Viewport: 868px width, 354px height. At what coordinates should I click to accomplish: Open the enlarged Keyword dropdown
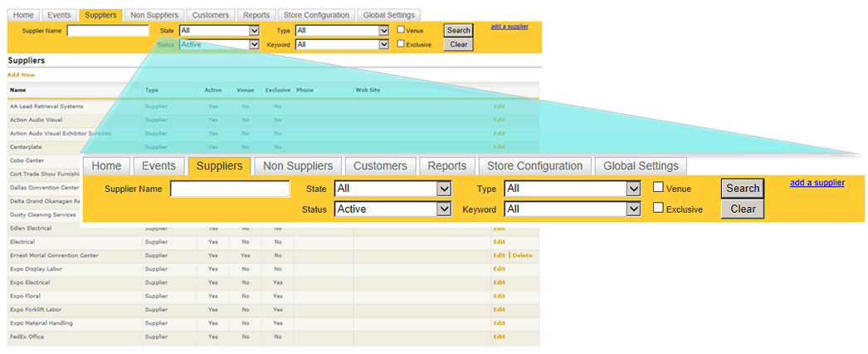[573, 209]
